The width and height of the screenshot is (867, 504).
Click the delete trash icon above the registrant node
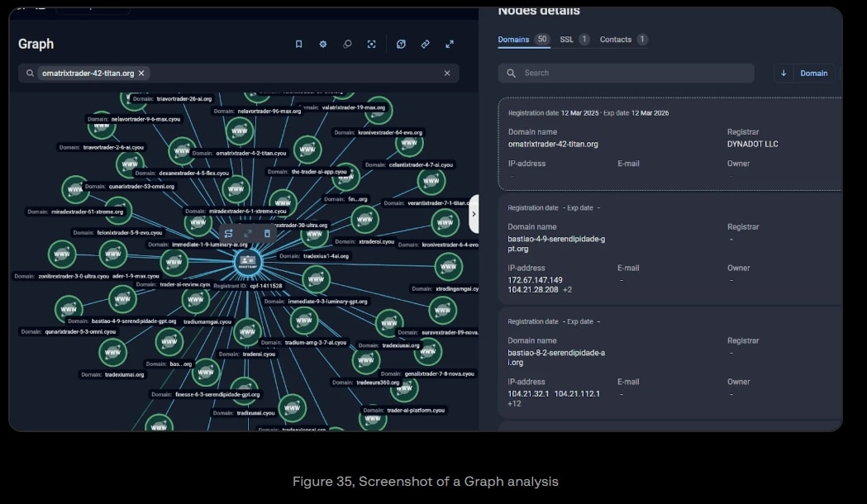click(x=267, y=234)
